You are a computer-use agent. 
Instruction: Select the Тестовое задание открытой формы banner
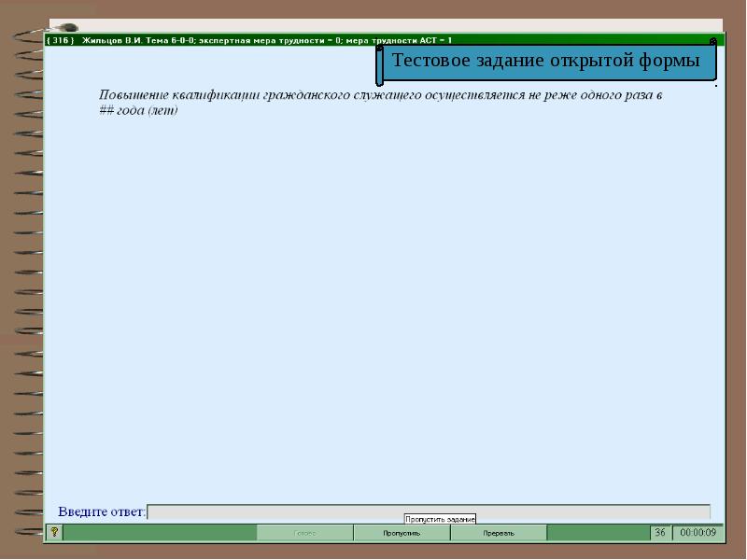pyautogui.click(x=546, y=62)
